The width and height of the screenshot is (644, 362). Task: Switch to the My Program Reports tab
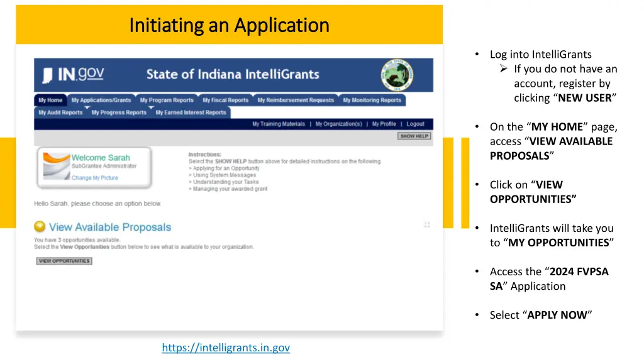166,100
